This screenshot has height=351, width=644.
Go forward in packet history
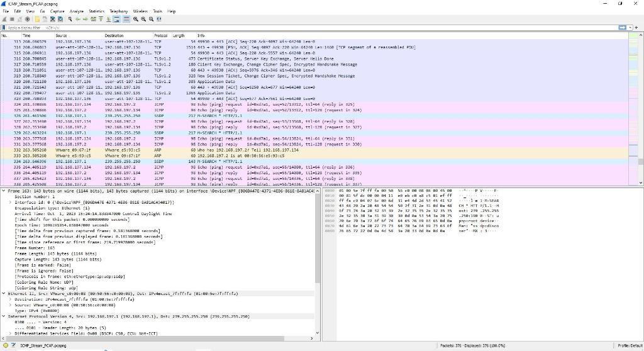[x=86, y=19]
